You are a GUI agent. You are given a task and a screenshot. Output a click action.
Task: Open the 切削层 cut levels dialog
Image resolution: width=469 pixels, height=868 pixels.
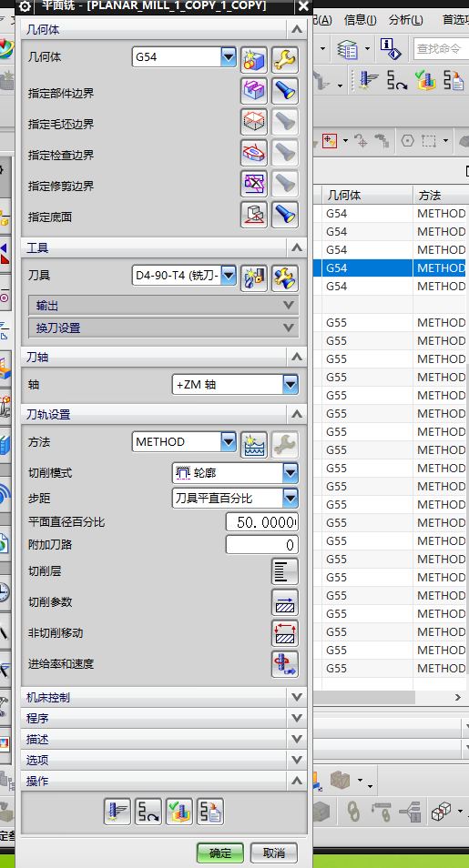pos(285,571)
